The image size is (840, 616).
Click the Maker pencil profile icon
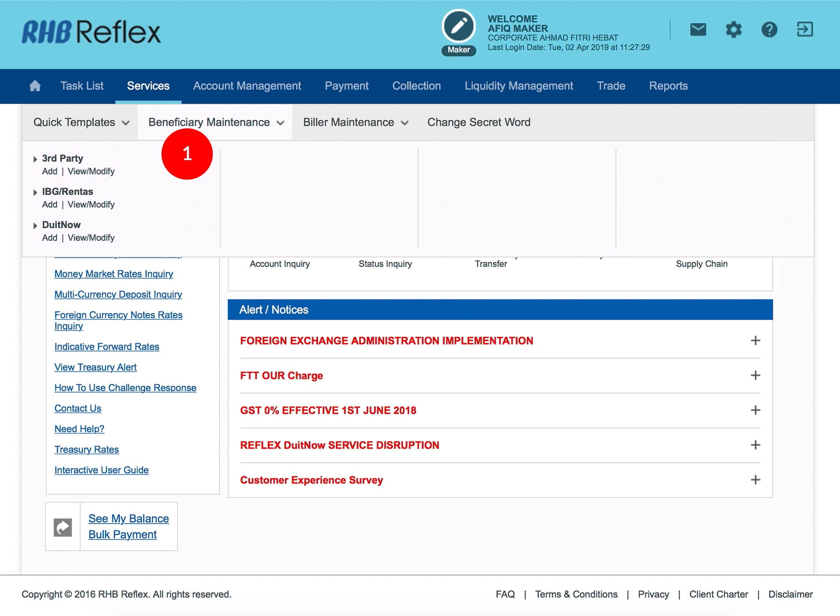tap(458, 27)
